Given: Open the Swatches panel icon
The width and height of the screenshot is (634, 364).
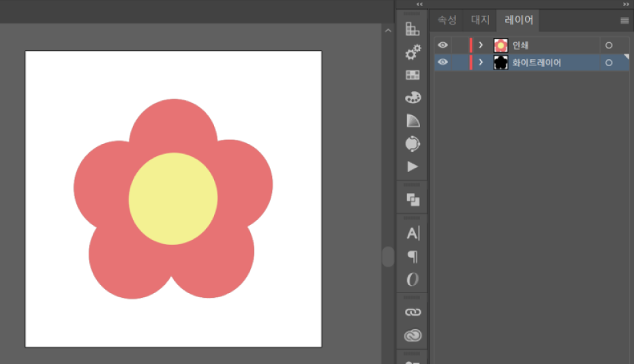Looking at the screenshot, I should tap(412, 75).
